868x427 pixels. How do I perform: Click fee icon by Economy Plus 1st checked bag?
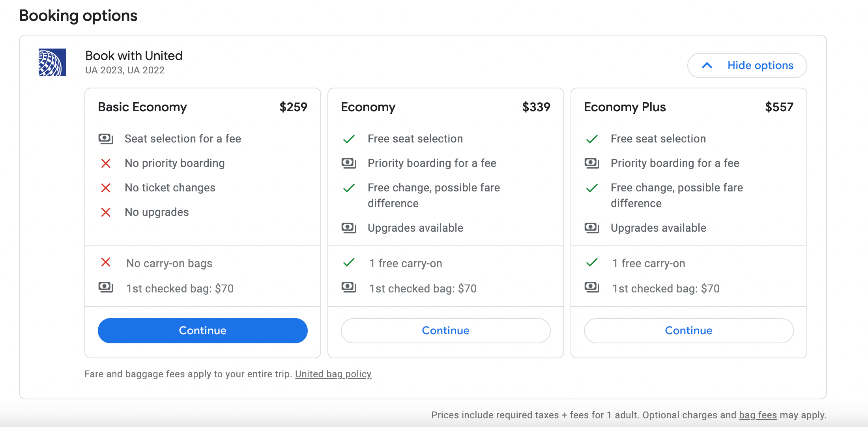592,287
